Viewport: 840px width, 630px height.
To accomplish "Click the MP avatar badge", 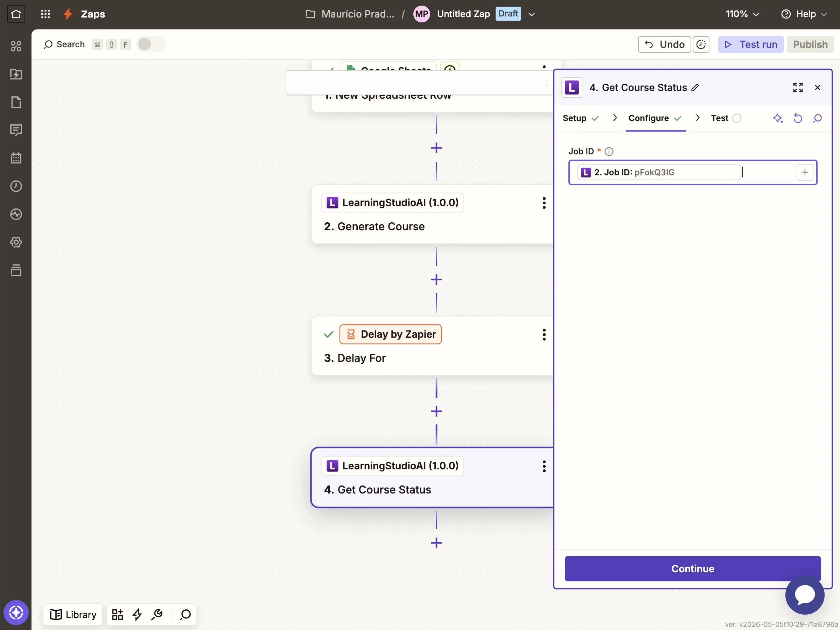I will pos(421,14).
